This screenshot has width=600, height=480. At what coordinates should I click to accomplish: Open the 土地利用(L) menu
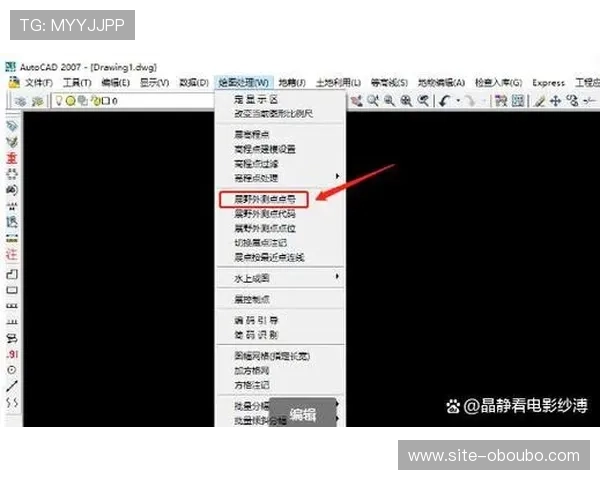tap(338, 82)
